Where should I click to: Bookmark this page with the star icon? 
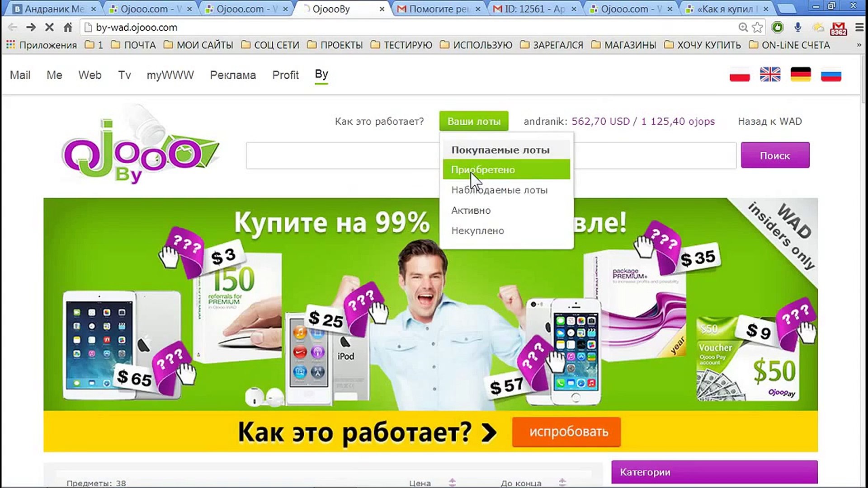pos(757,28)
